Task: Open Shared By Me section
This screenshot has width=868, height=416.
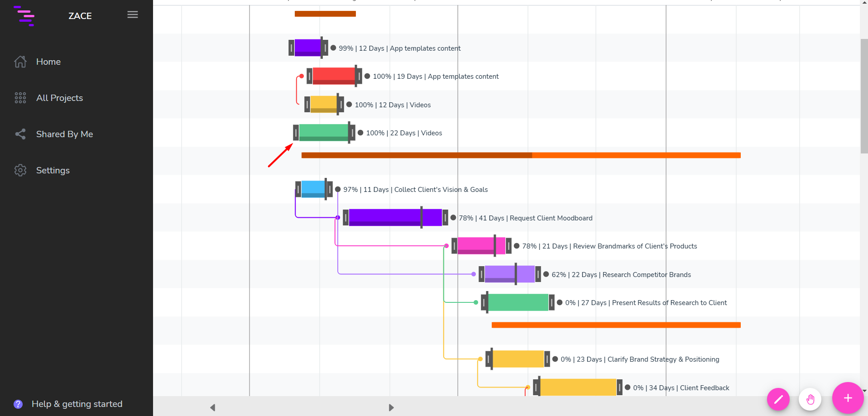Action: [x=64, y=134]
